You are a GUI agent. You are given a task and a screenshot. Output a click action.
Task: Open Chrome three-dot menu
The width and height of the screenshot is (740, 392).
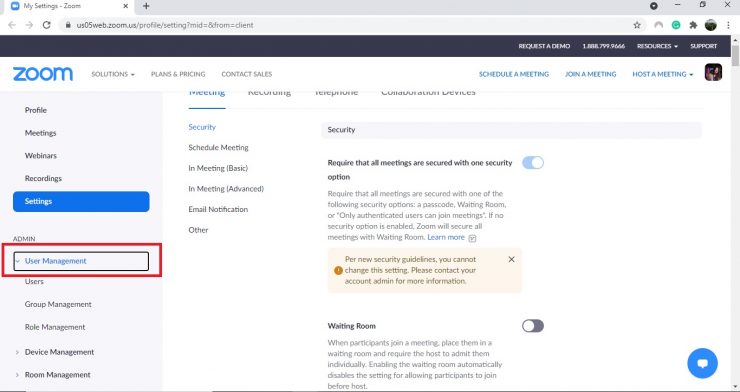[x=728, y=25]
